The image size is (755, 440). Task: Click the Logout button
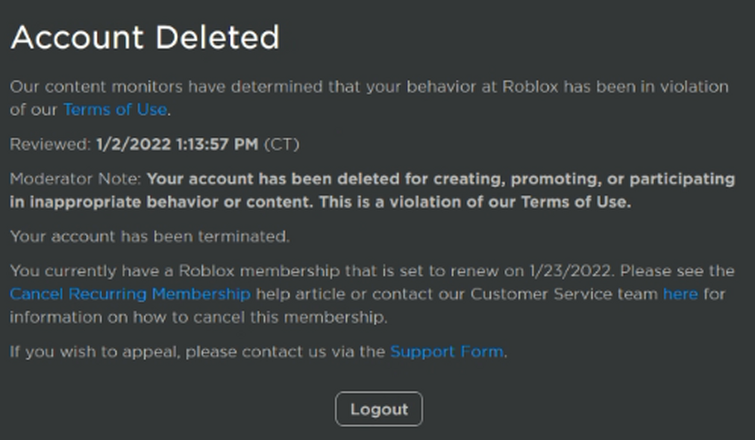click(379, 409)
